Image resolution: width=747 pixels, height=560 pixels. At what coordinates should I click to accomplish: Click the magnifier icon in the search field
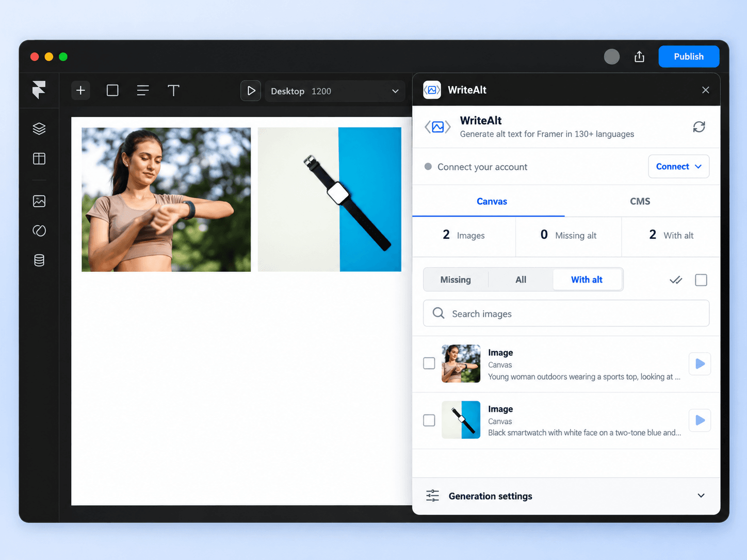[439, 313]
